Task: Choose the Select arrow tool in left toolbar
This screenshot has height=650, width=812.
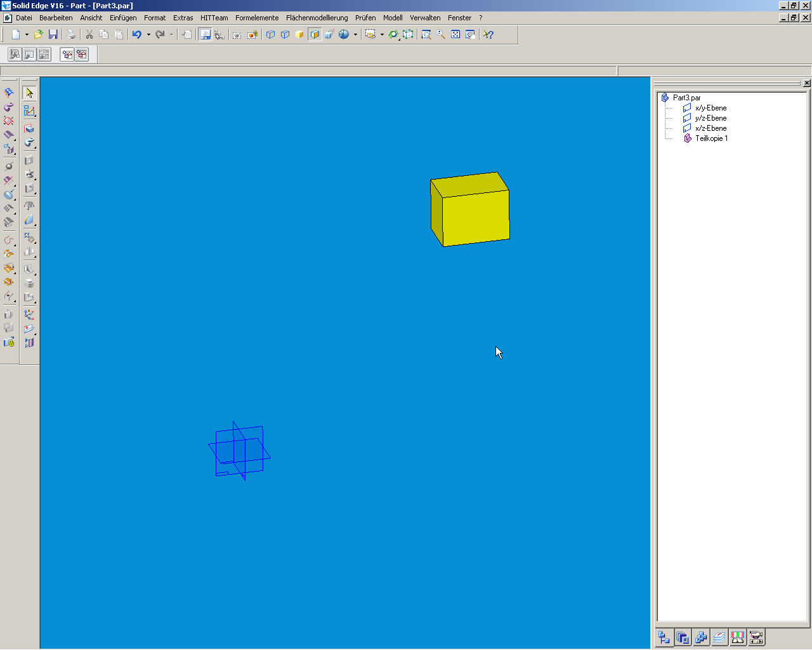Action: click(x=29, y=93)
